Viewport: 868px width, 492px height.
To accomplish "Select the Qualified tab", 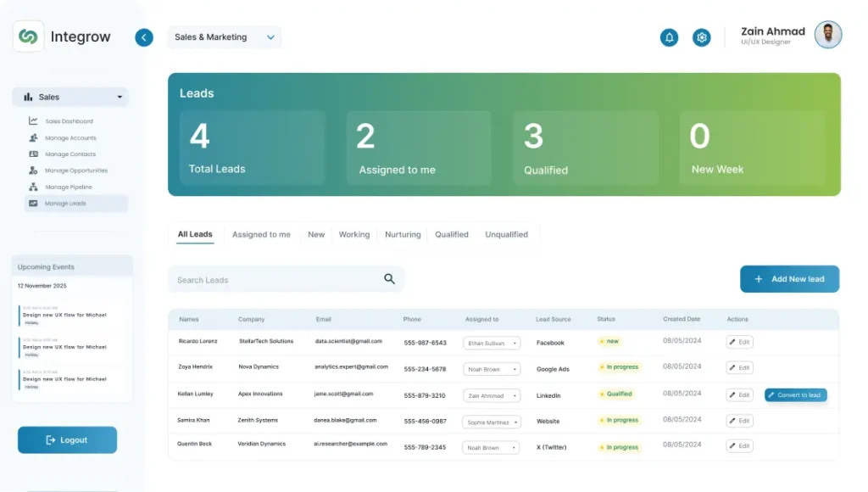I will 452,234.
